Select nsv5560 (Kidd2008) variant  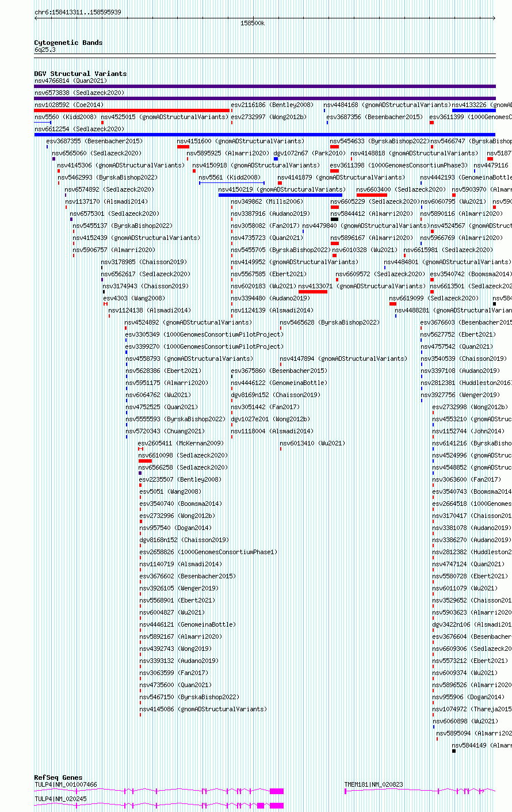pyautogui.click(x=66, y=117)
